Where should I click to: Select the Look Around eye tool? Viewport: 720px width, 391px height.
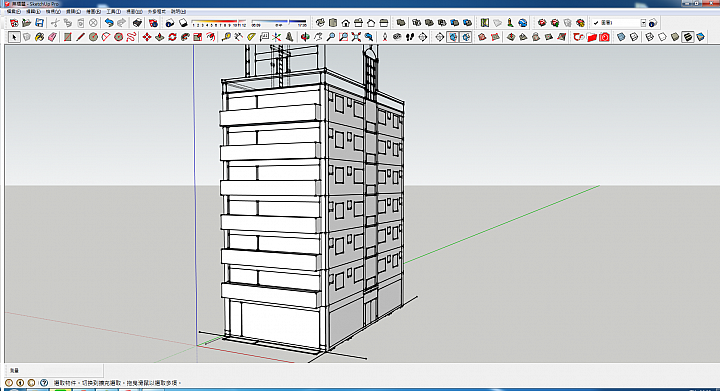[x=397, y=37]
